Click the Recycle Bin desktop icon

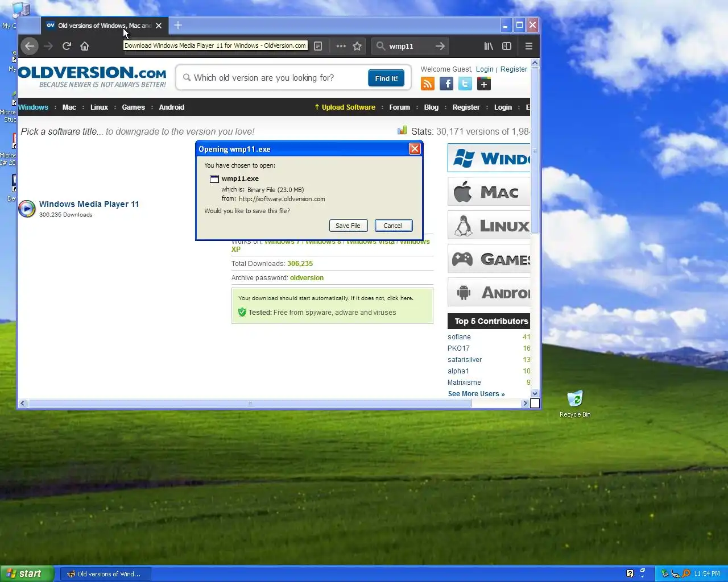click(575, 404)
